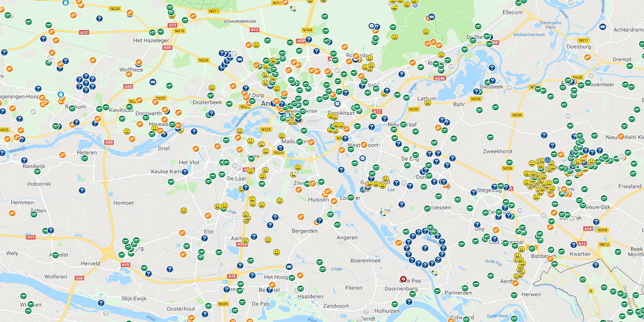Click the N317 road shield
644x322 pixels.
point(583,41)
